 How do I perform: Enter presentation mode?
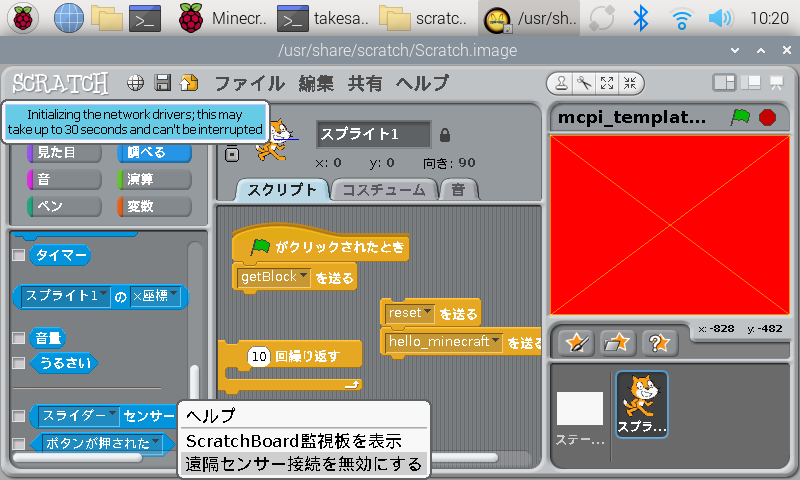[777, 83]
